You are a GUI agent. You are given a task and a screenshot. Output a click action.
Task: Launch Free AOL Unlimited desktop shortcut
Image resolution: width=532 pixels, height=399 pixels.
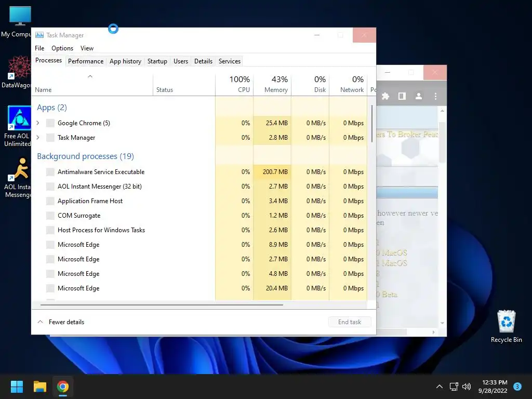point(20,126)
